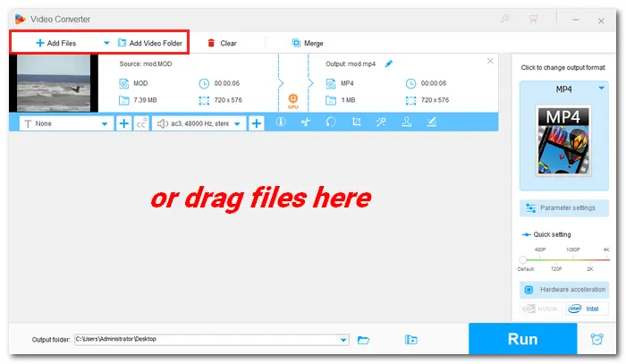
Task: Expand the output folder path dropdown
Action: coord(343,340)
